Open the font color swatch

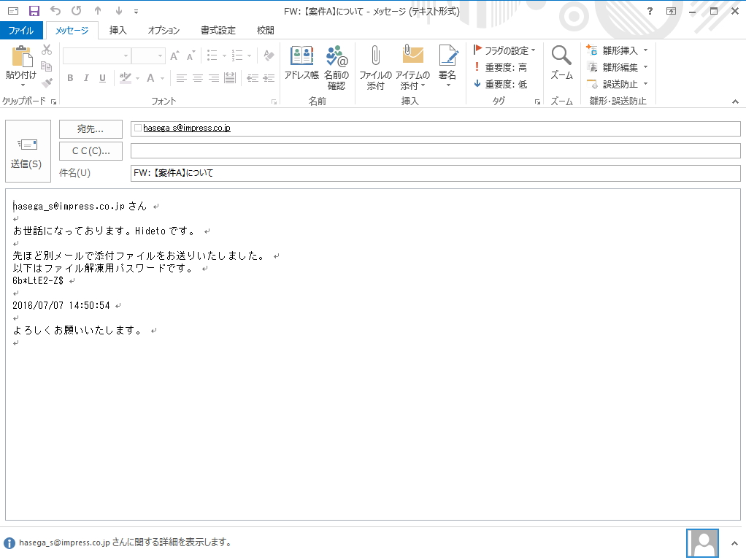pyautogui.click(x=149, y=77)
